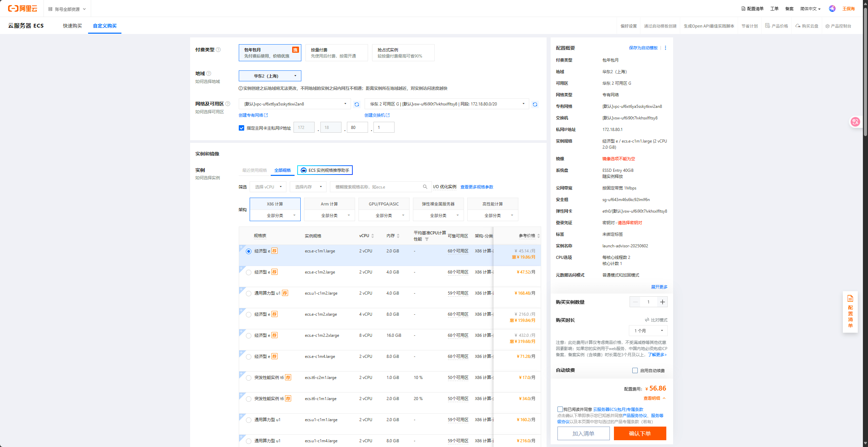The height and width of the screenshot is (447, 868).
Task: Click plus to increase instance quantity
Action: pos(662,302)
